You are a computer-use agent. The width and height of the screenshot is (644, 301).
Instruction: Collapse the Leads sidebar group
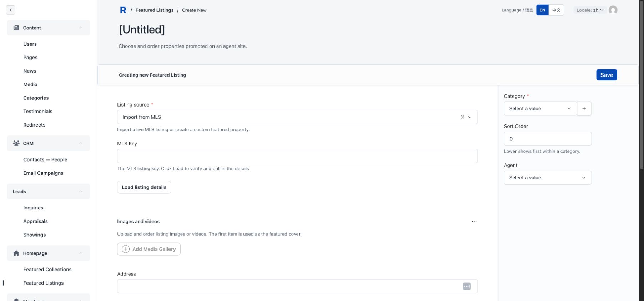tap(81, 192)
